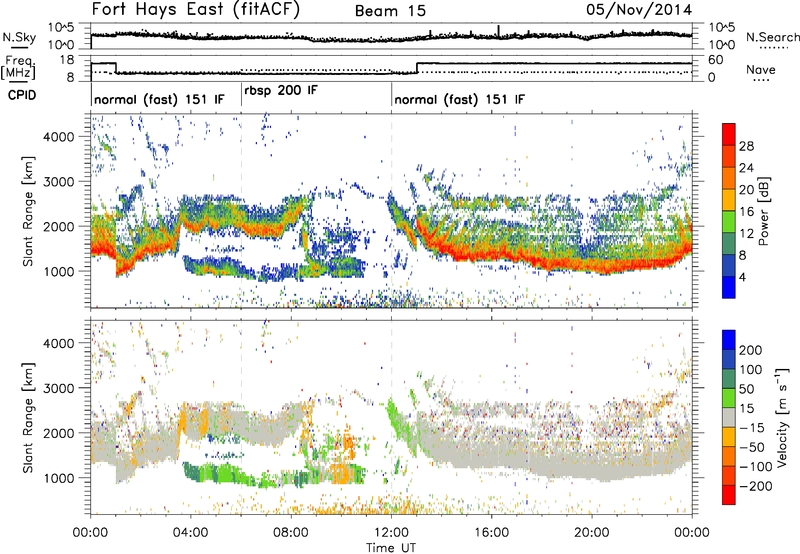The height and width of the screenshot is (554, 800).
Task: Click the '3000' label on velocity panel axis
Action: click(58, 388)
